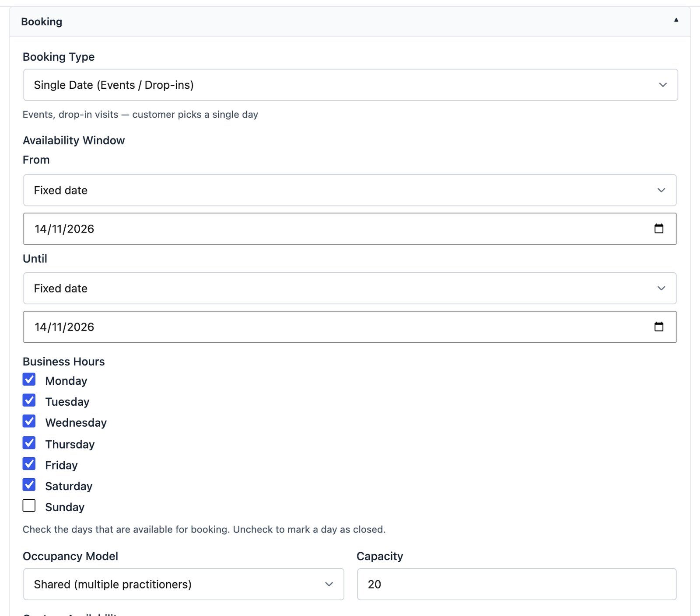This screenshot has height=616, width=700.
Task: Click the Booking Type label
Action: pos(59,57)
